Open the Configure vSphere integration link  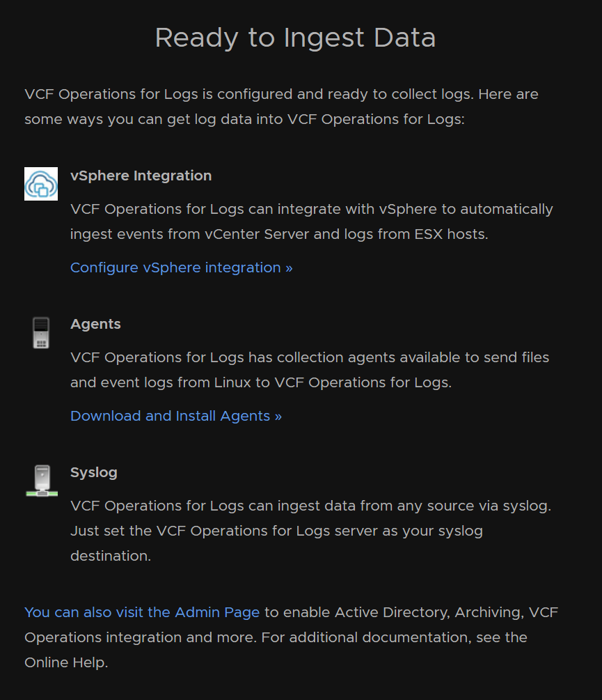182,267
